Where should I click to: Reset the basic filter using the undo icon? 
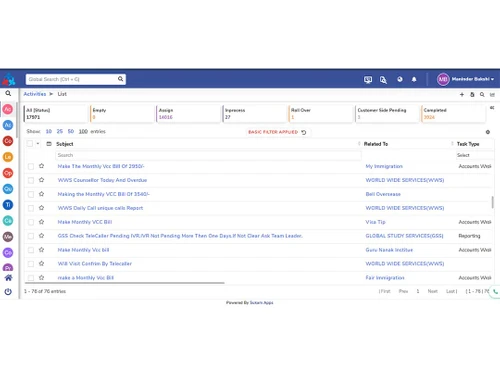(x=304, y=132)
